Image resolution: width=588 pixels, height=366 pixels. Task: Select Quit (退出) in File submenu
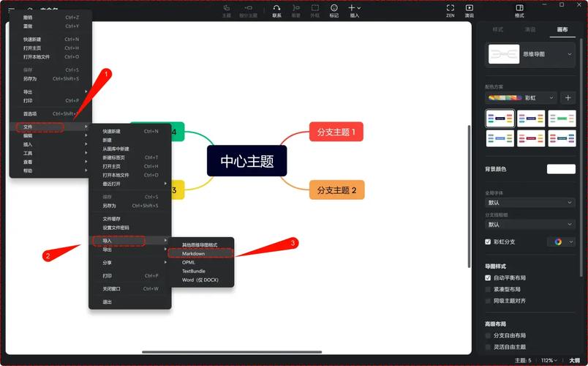[x=129, y=302]
